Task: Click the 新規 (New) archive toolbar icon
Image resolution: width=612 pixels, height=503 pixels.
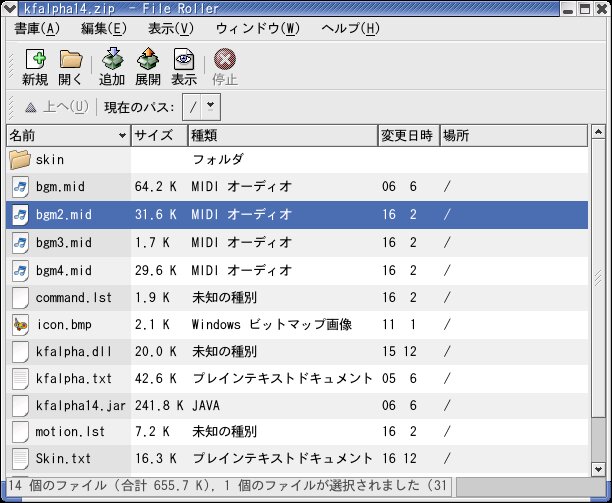Action: coord(36,59)
